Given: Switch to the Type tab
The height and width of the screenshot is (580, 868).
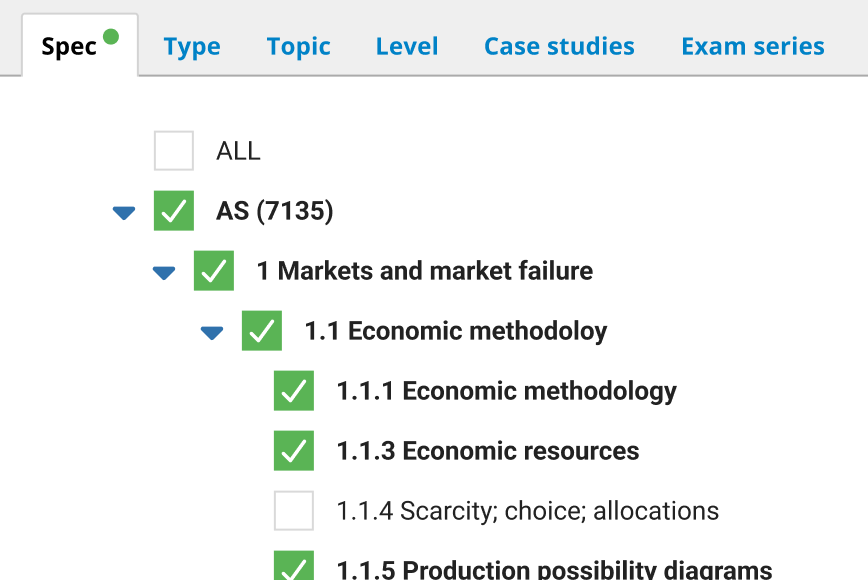Looking at the screenshot, I should coord(192,47).
